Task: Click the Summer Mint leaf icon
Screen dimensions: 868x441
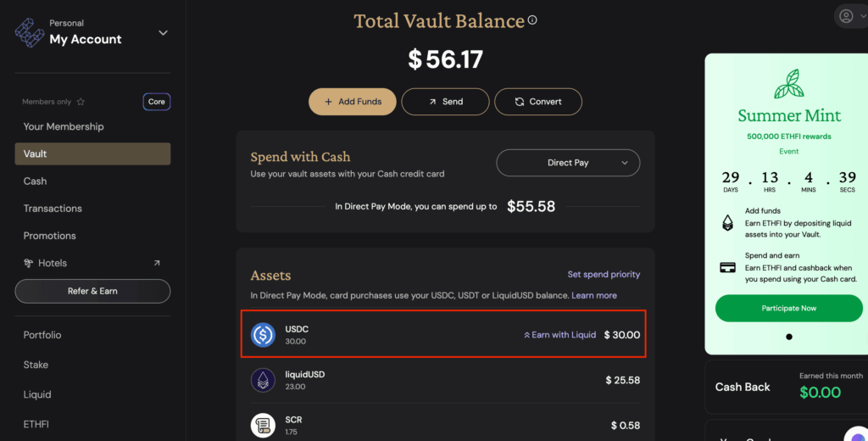Action: (x=789, y=84)
